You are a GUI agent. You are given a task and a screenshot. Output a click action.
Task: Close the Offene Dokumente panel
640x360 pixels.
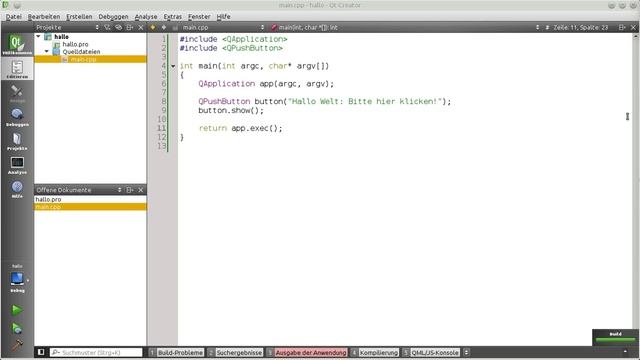pos(141,190)
